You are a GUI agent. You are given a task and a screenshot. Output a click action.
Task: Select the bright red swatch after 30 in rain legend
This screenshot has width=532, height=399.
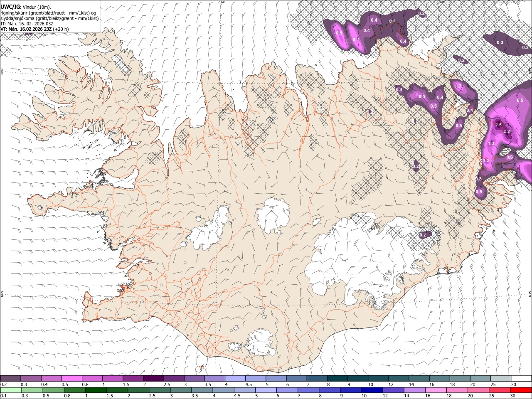click(x=521, y=390)
